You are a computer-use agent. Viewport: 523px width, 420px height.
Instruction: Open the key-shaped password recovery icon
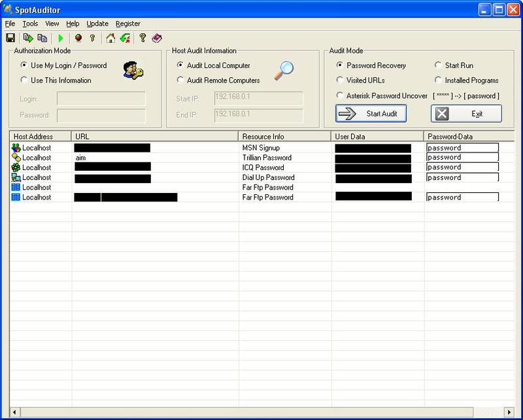[92, 39]
